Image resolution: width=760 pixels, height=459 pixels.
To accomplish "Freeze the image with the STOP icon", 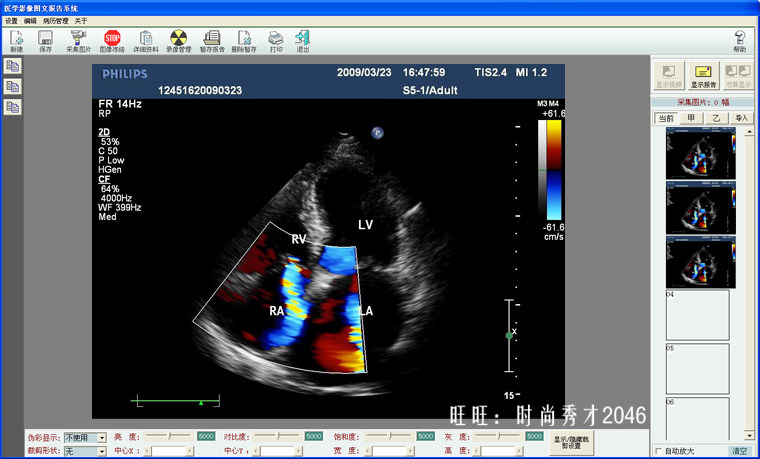I will pyautogui.click(x=112, y=41).
